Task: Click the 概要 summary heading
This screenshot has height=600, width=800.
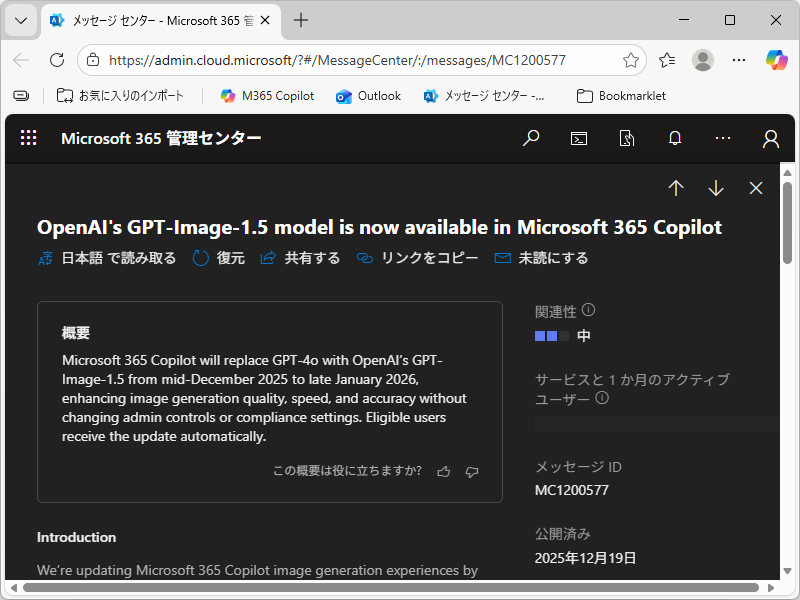Action: tap(76, 333)
